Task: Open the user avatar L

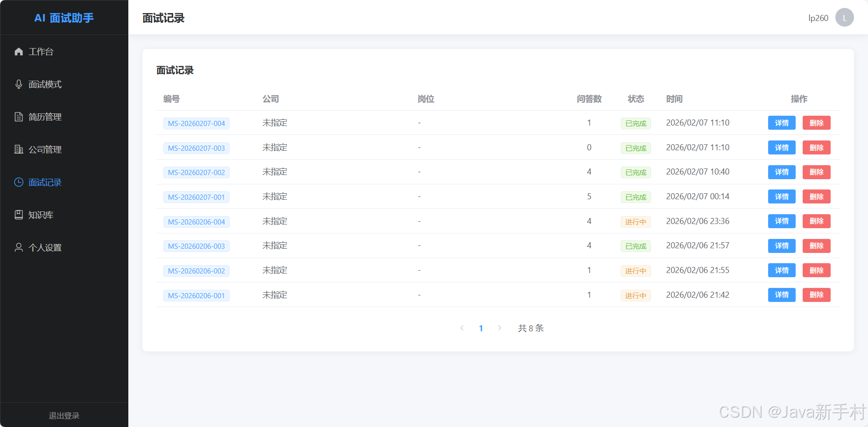Action: 844,18
